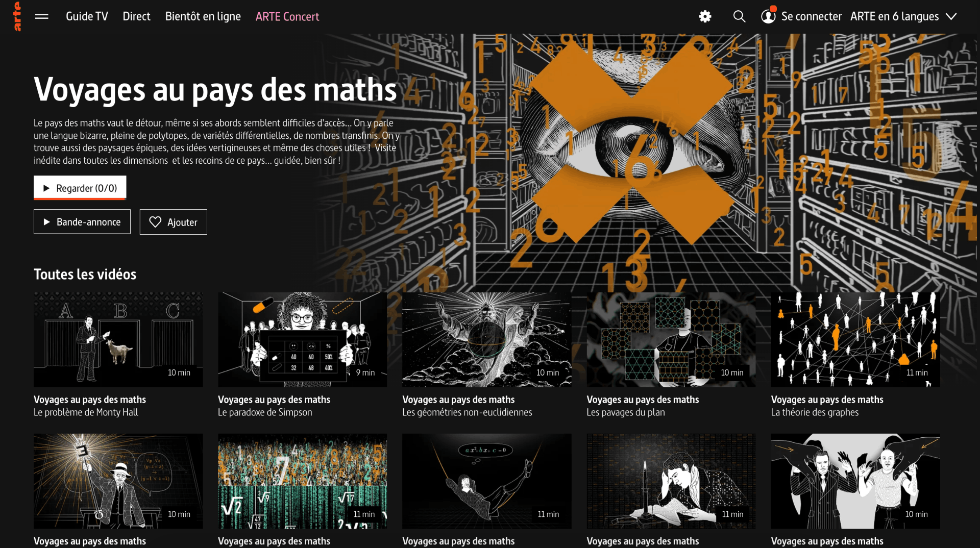
Task: Open the settings gear icon
Action: [705, 16]
